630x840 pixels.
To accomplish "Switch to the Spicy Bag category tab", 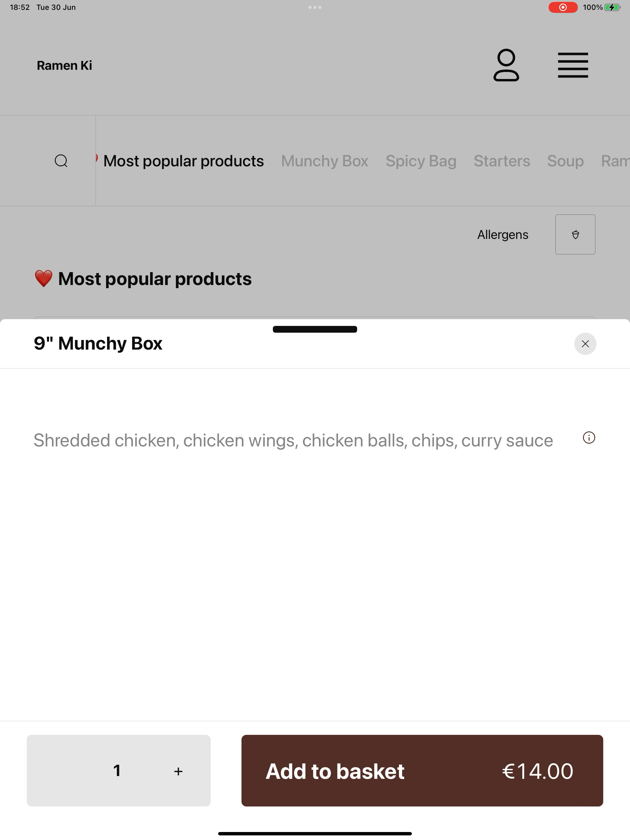I will [x=421, y=161].
